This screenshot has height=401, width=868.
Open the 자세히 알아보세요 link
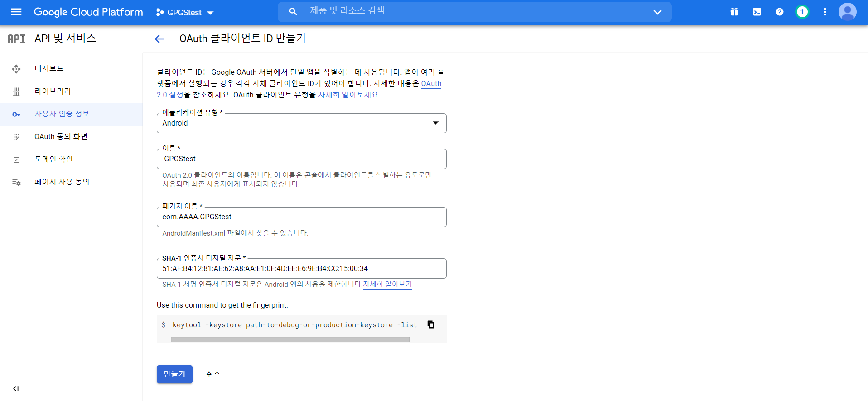tap(348, 95)
